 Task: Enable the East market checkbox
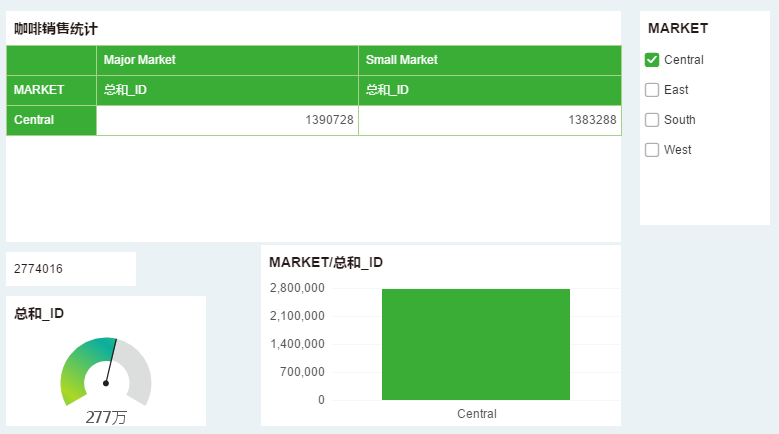[x=652, y=90]
